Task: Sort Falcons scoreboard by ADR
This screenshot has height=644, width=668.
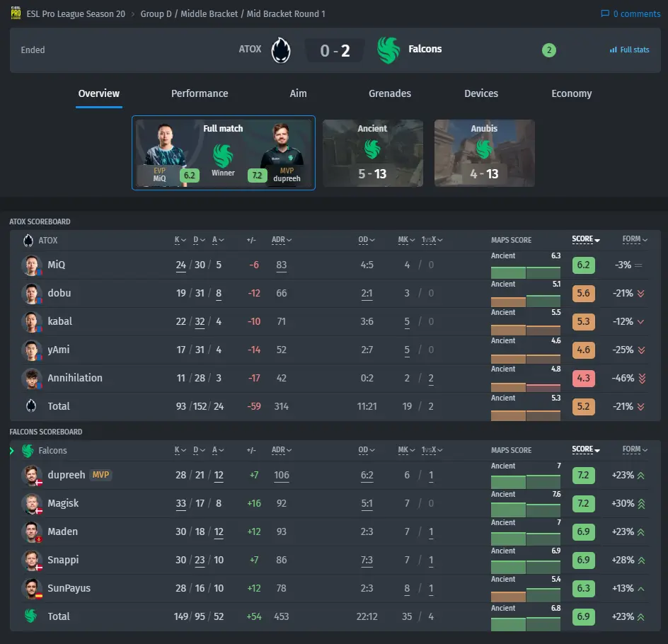Action: 282,450
